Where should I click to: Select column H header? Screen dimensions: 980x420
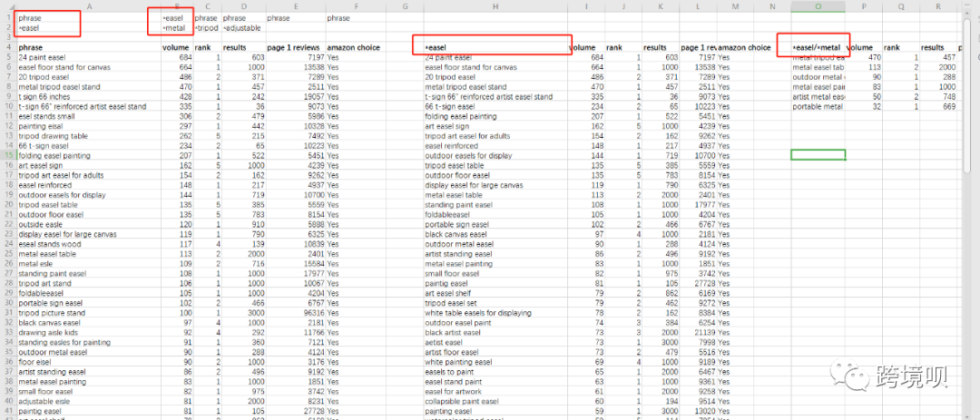coord(494,5)
